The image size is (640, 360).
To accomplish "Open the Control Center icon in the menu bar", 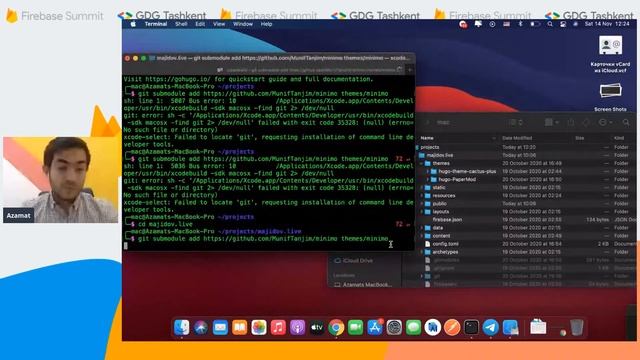I will 563,24.
